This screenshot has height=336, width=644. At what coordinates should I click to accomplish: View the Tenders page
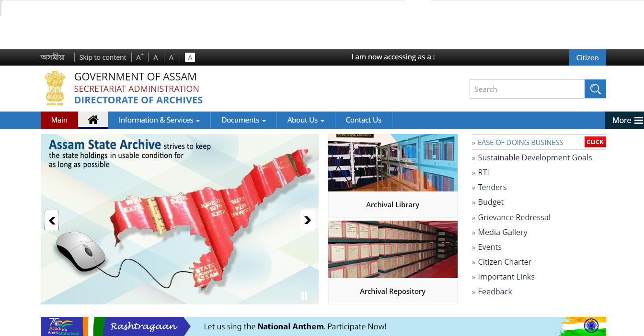[x=492, y=187]
